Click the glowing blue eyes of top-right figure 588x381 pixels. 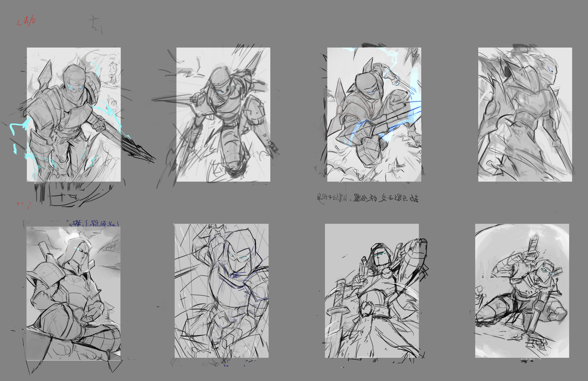[x=550, y=69]
